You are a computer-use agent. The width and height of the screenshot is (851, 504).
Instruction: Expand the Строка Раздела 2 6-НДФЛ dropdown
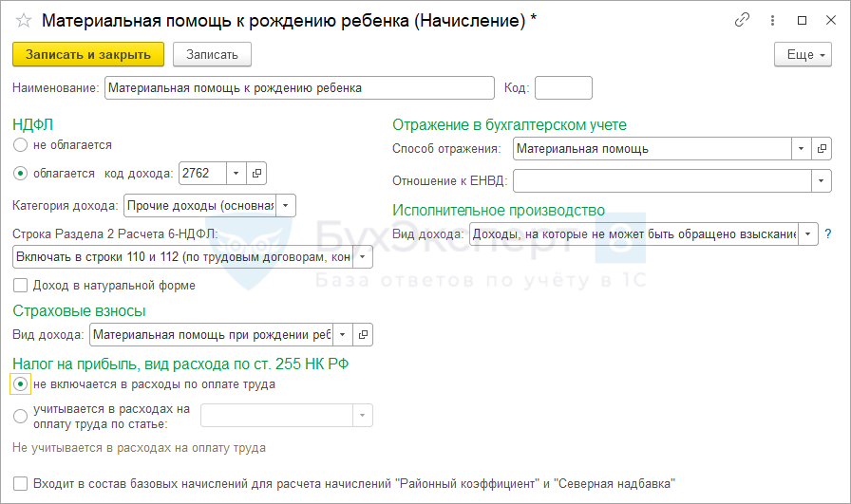pyautogui.click(x=363, y=257)
